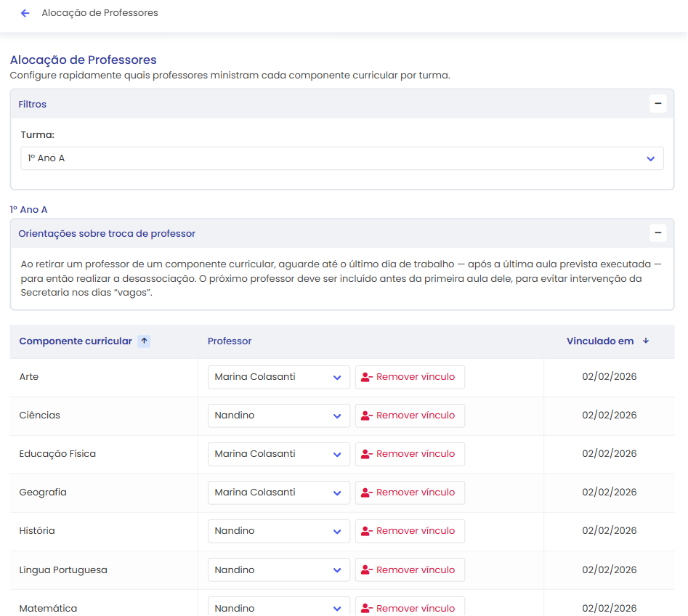Viewport: 688px width, 616px height.
Task: Open professor dropdown for Língua Portuguesa
Action: click(x=279, y=570)
